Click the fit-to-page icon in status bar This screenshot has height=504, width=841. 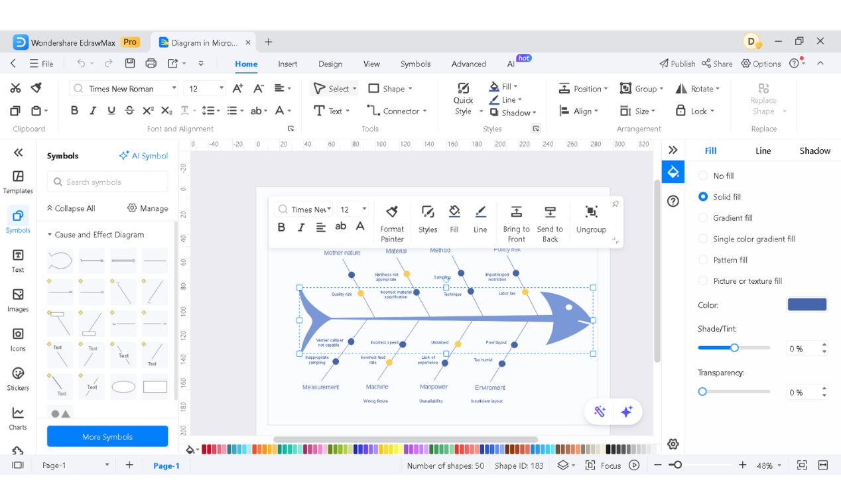802,465
